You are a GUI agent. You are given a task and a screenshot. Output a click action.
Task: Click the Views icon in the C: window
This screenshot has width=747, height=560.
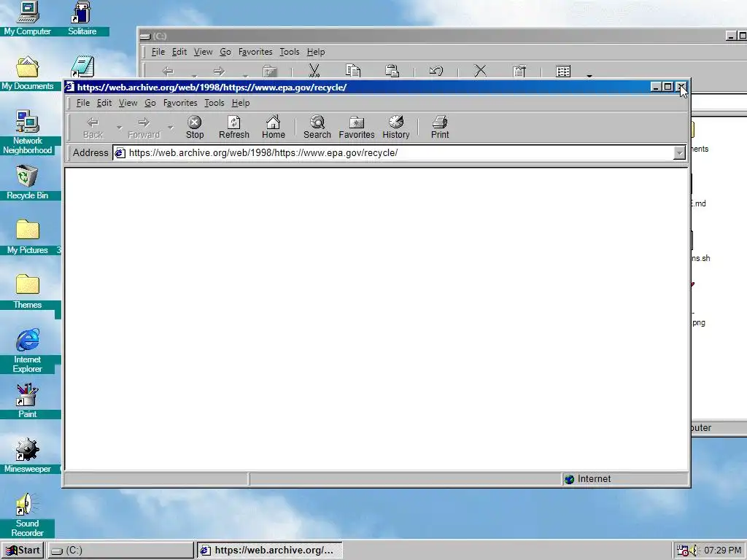(x=563, y=71)
